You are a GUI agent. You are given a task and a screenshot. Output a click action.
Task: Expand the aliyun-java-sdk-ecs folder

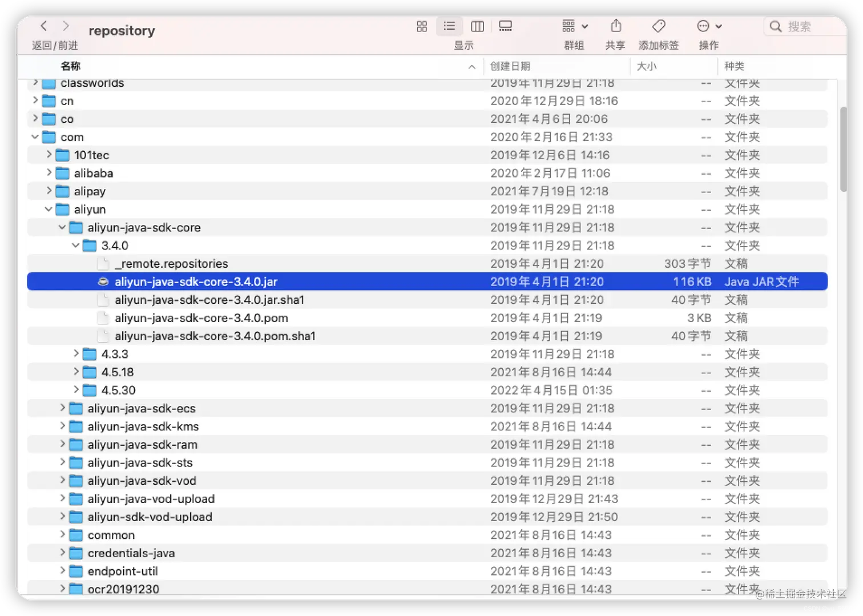(62, 408)
